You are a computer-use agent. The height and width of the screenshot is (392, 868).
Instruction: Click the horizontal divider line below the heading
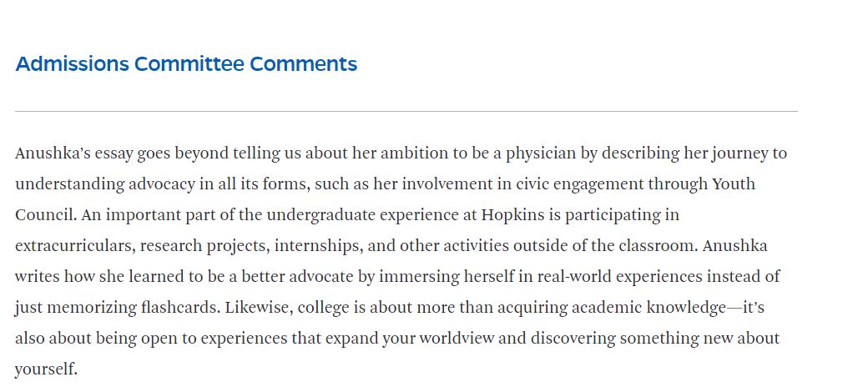(406, 111)
